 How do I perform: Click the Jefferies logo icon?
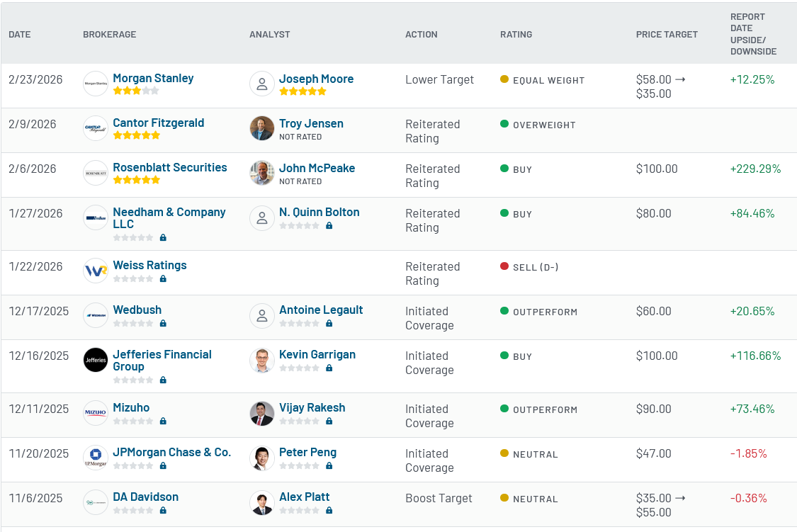96,360
